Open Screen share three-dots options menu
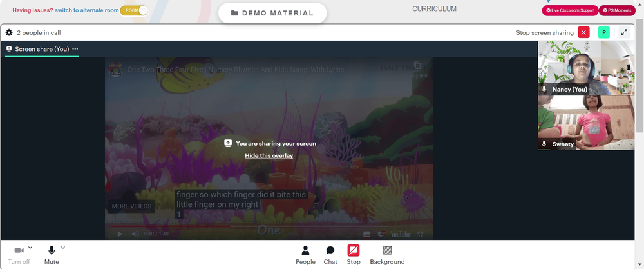Viewport: 644px width, 269px height. 75,49
